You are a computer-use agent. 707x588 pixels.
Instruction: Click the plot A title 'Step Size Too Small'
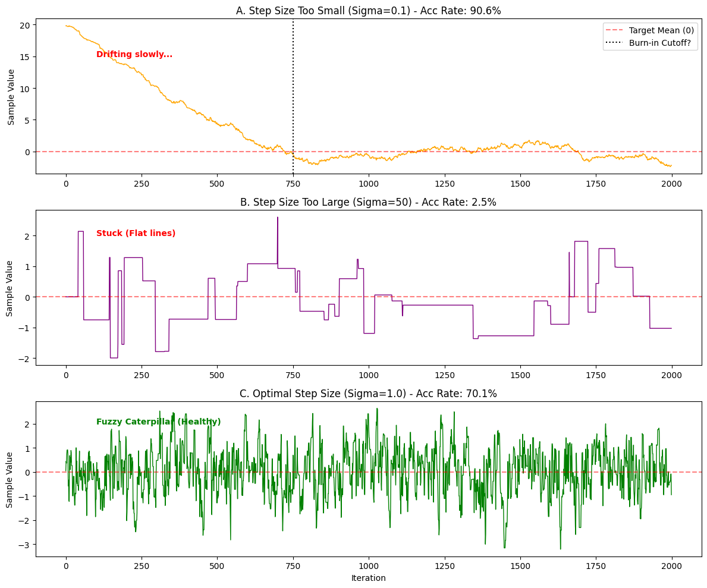pyautogui.click(x=368, y=10)
